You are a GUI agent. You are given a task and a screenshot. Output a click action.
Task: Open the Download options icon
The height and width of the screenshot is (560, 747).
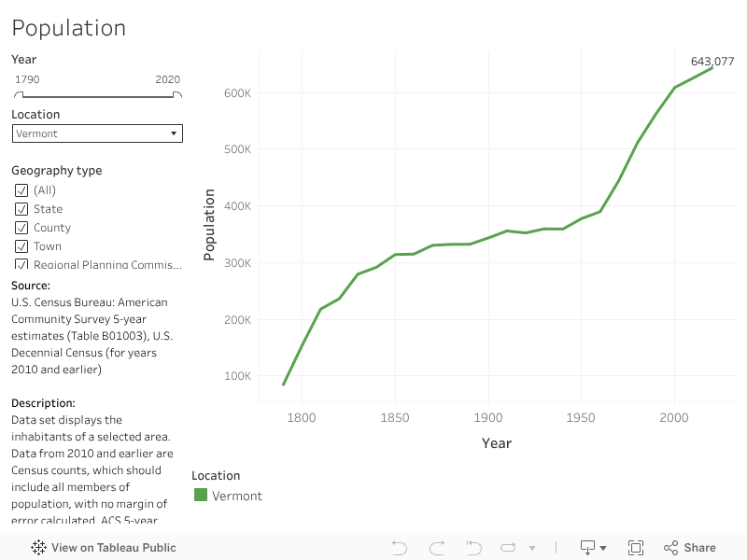pos(593,548)
